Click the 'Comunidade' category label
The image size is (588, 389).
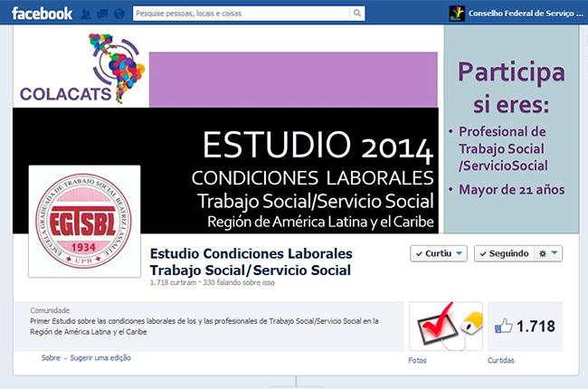[x=50, y=310]
